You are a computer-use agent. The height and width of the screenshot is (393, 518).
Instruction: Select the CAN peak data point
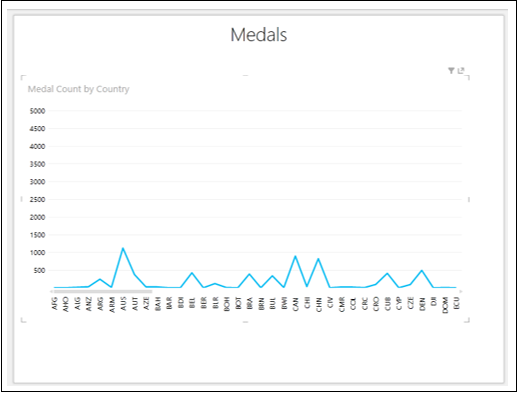(x=295, y=256)
